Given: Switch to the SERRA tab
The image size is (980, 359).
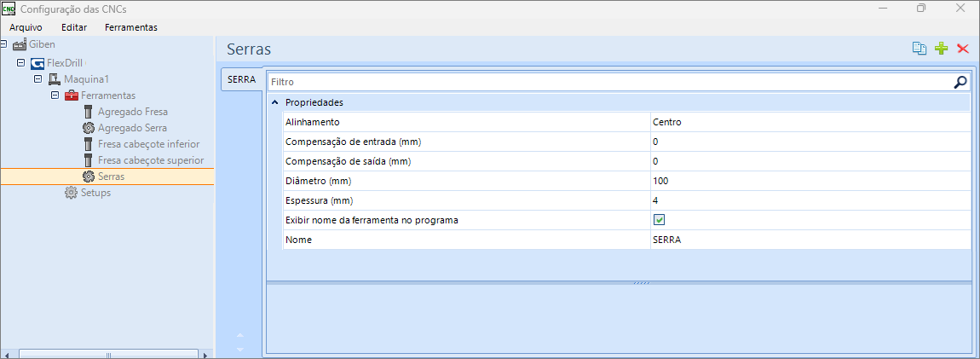Looking at the screenshot, I should coord(243,79).
